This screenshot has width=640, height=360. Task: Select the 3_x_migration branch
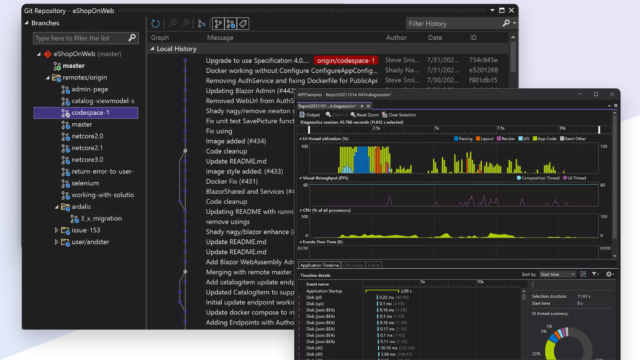101,218
